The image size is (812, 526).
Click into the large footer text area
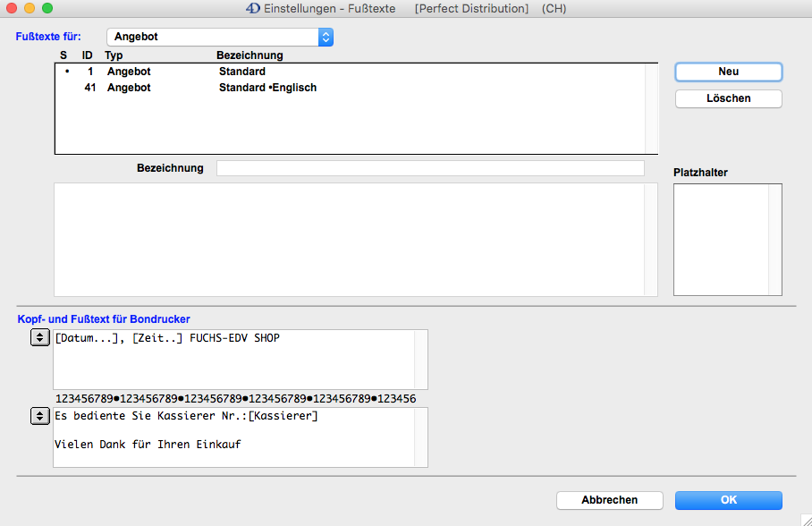[349, 239]
